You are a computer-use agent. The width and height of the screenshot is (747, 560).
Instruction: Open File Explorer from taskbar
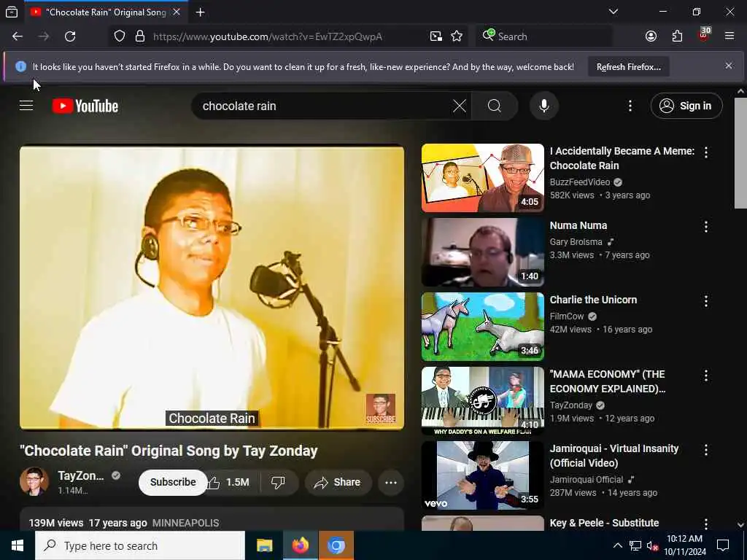point(264,545)
